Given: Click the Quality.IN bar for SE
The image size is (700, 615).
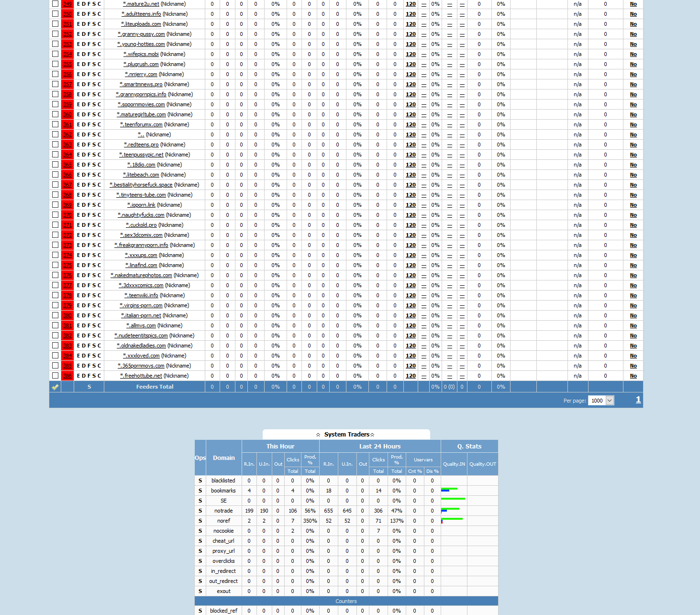Looking at the screenshot, I should pyautogui.click(x=453, y=499).
